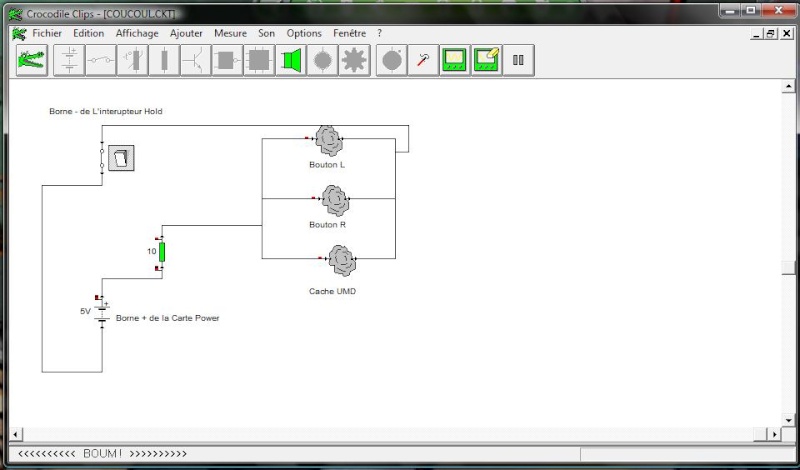Click the Crocodile Clips title bar icon

[x=16, y=14]
